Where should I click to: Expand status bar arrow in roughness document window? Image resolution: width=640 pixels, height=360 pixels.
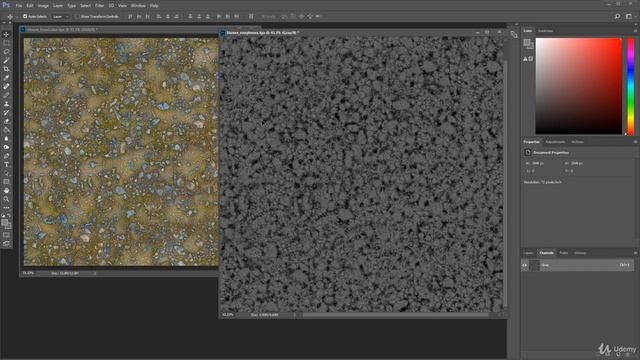click(295, 315)
